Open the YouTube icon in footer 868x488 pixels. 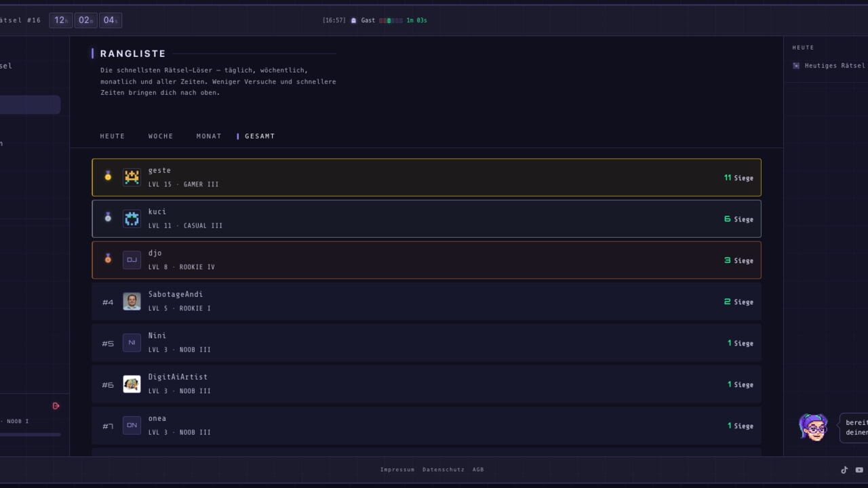(x=859, y=470)
